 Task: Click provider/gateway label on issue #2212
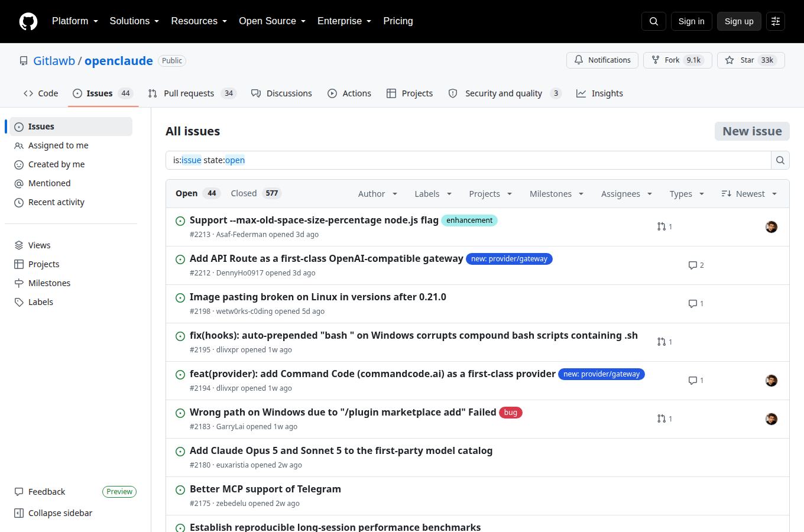[509, 259]
